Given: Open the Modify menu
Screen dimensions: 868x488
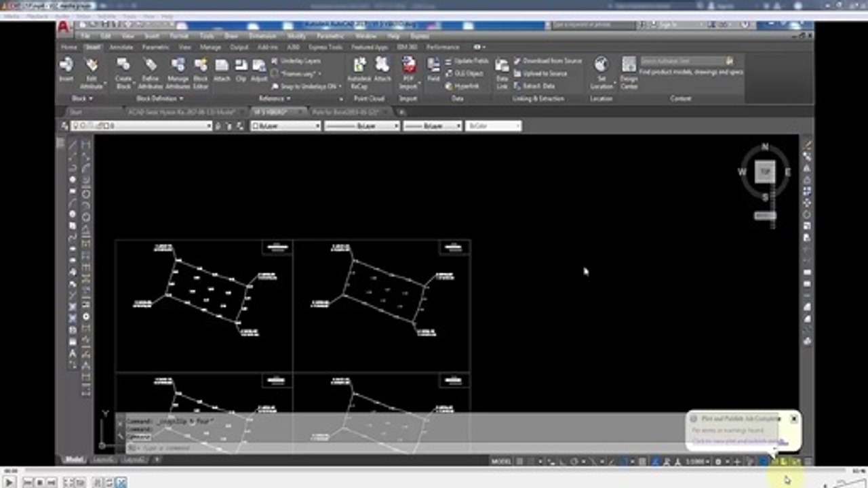Looking at the screenshot, I should tap(296, 36).
